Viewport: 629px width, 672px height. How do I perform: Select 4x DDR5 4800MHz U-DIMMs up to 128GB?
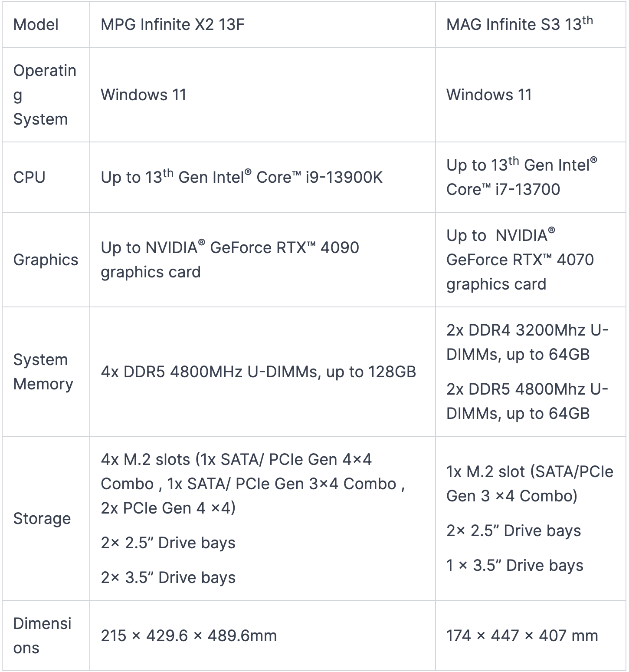coord(259,372)
